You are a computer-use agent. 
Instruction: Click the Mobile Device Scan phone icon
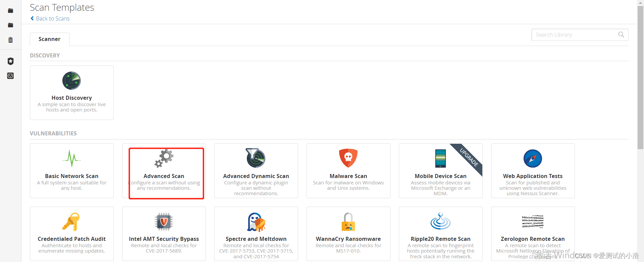(x=440, y=158)
